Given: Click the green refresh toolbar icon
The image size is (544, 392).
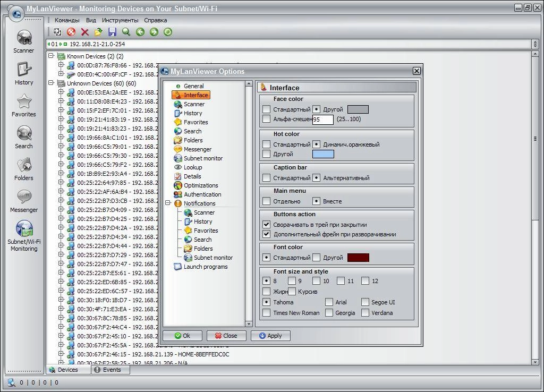Looking at the screenshot, I should pos(168,32).
